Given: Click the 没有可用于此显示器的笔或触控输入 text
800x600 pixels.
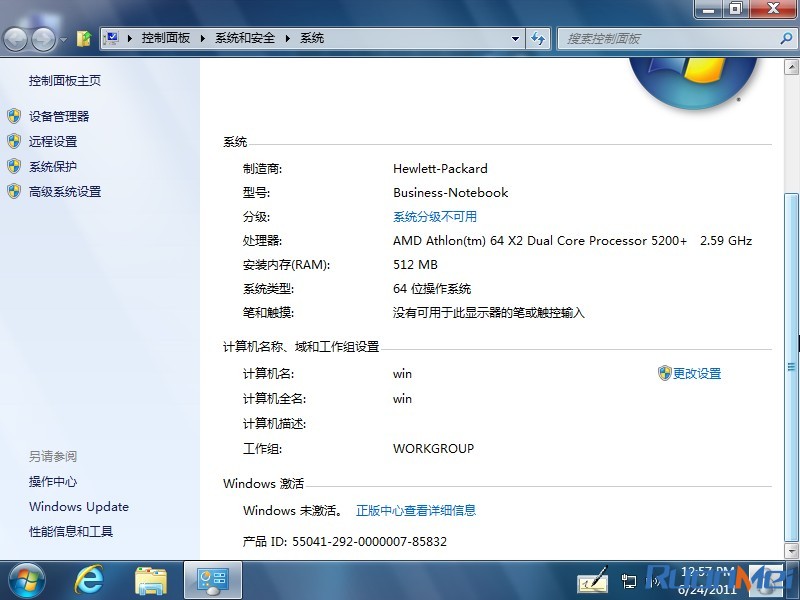Looking at the screenshot, I should coord(488,313).
